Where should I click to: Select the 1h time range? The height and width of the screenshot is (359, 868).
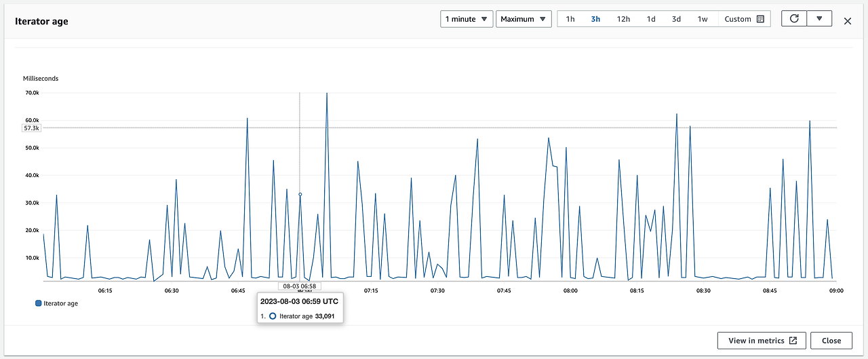tap(570, 19)
